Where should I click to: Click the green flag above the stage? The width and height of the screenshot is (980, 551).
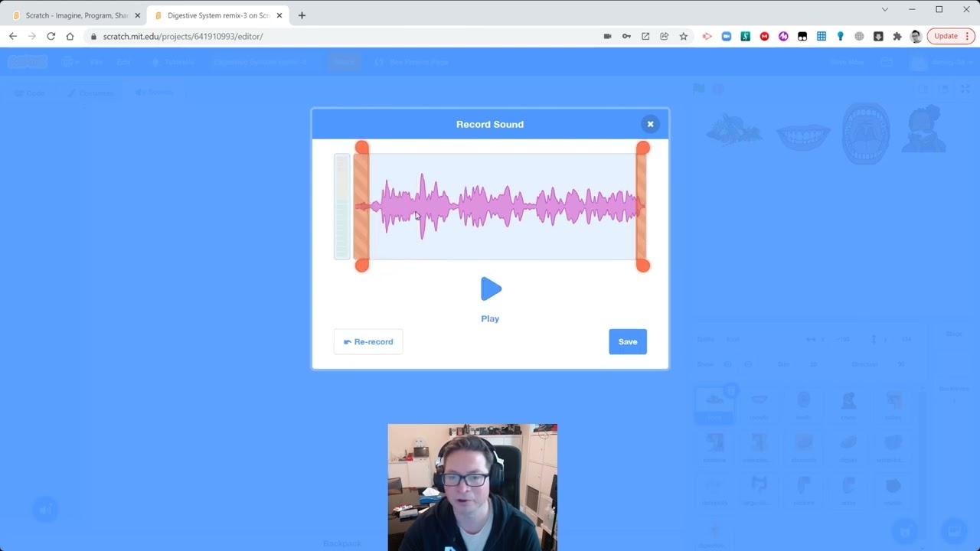(698, 89)
